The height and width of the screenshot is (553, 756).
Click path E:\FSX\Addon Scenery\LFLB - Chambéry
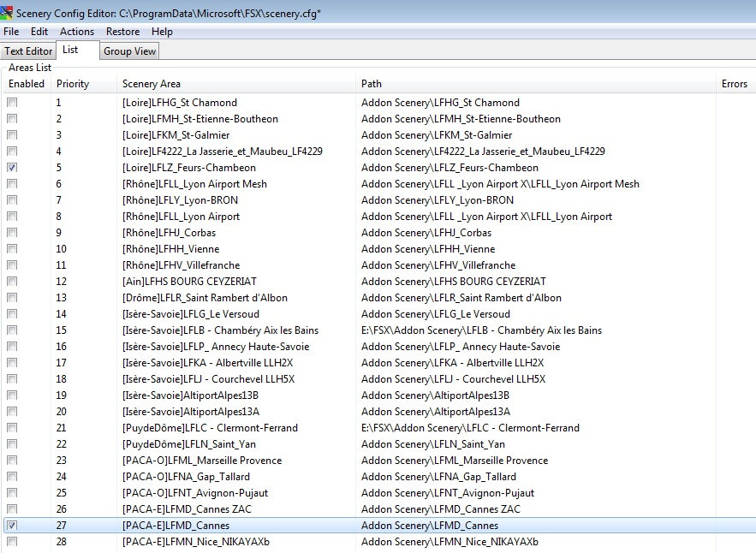point(481,330)
